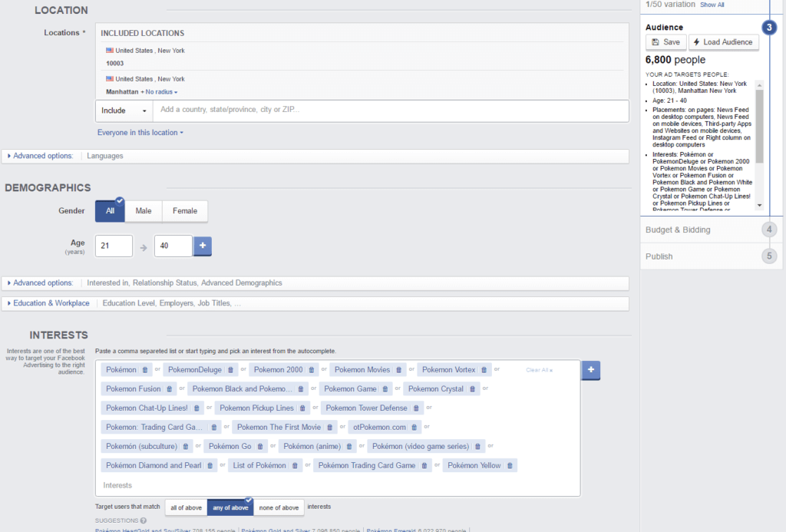Viewport: 786px width, 532px height.
Task: Remove Pokémon Yellow with trash icon
Action: click(x=510, y=465)
